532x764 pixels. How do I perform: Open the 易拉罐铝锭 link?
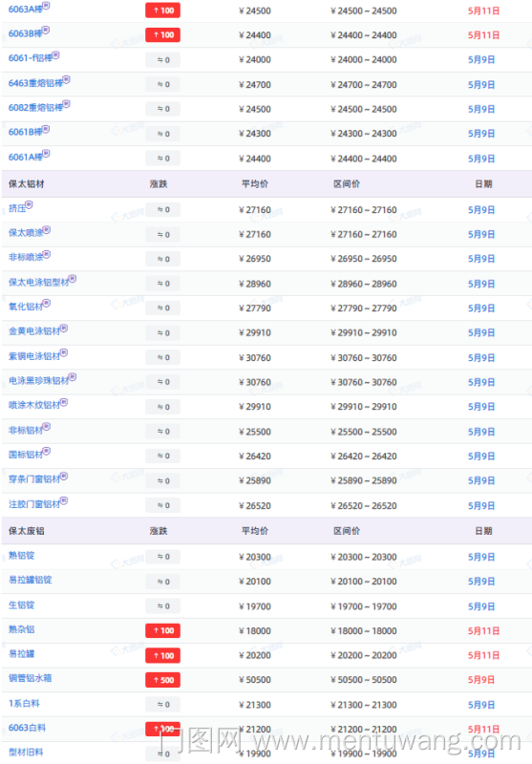(x=31, y=580)
